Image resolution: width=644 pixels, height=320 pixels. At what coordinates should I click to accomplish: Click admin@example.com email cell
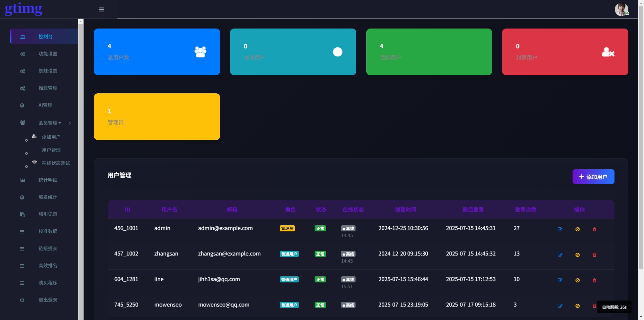pos(225,228)
